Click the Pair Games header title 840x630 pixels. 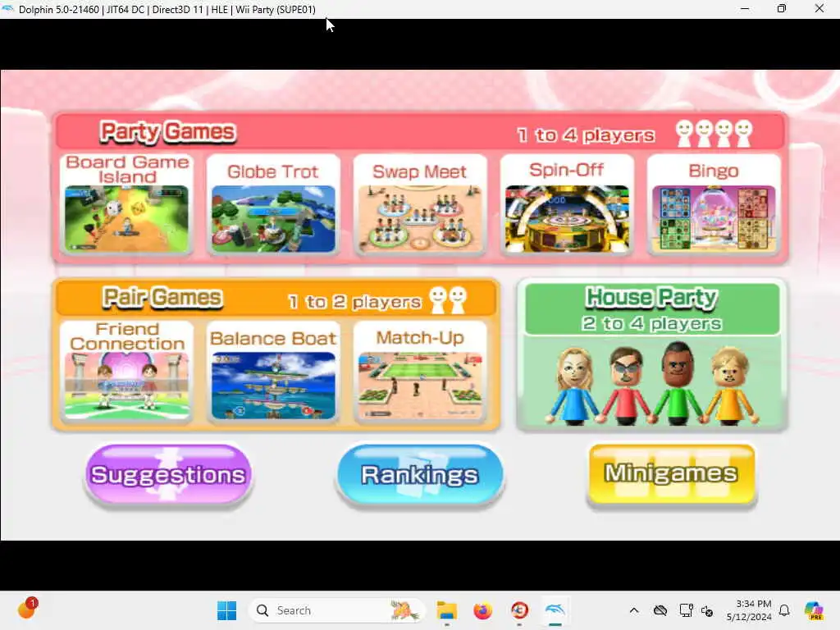(x=162, y=297)
